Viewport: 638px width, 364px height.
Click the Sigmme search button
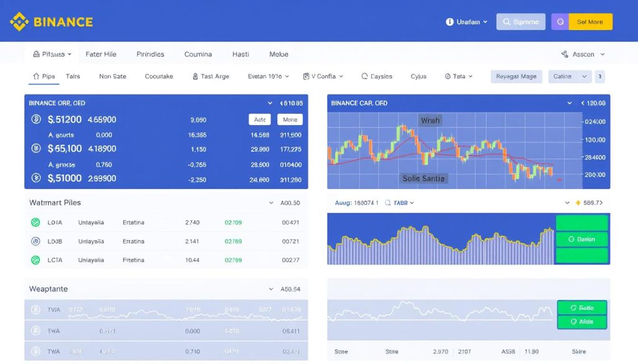coord(521,22)
